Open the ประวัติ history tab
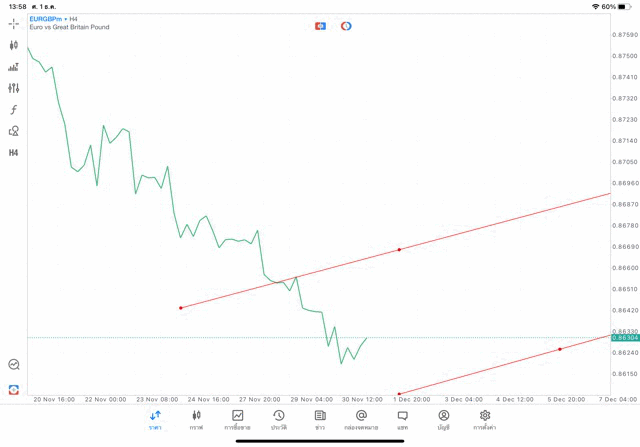Screen dimensions: 640x447 [279, 420]
